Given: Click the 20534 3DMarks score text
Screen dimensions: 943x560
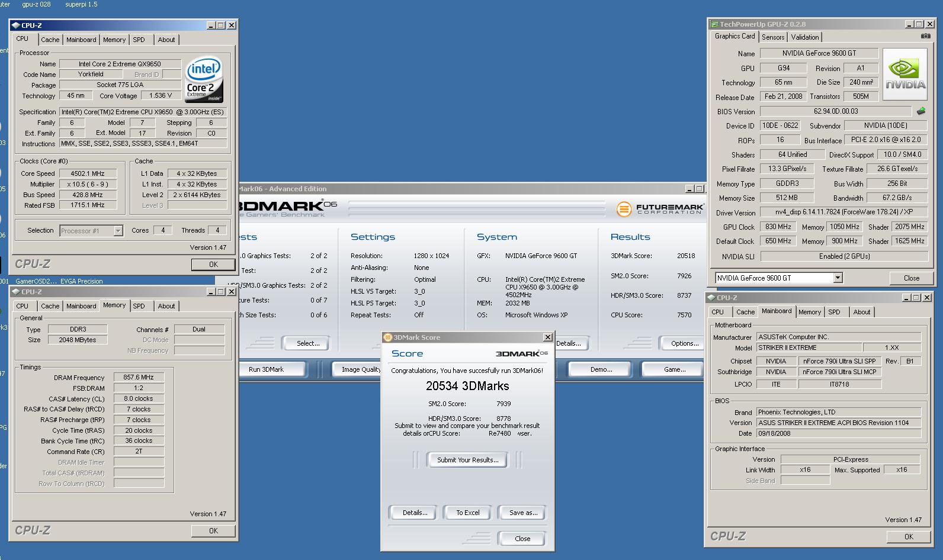Looking at the screenshot, I should 467,386.
